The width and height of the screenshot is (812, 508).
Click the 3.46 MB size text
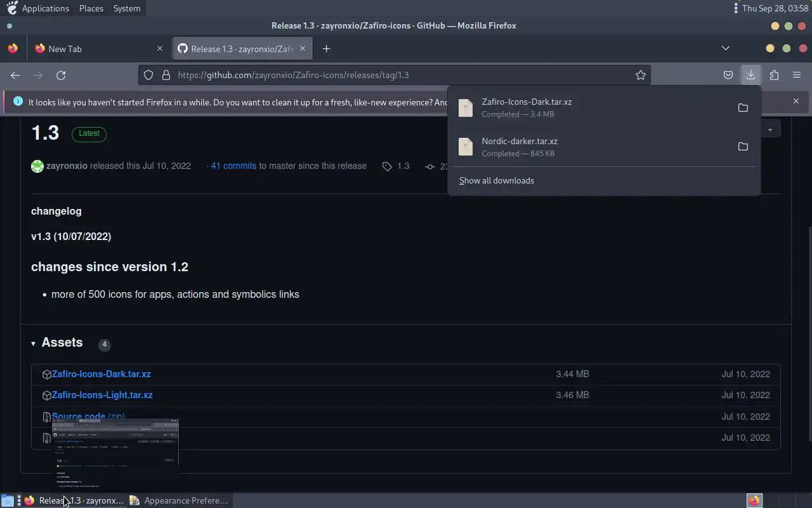tap(572, 395)
